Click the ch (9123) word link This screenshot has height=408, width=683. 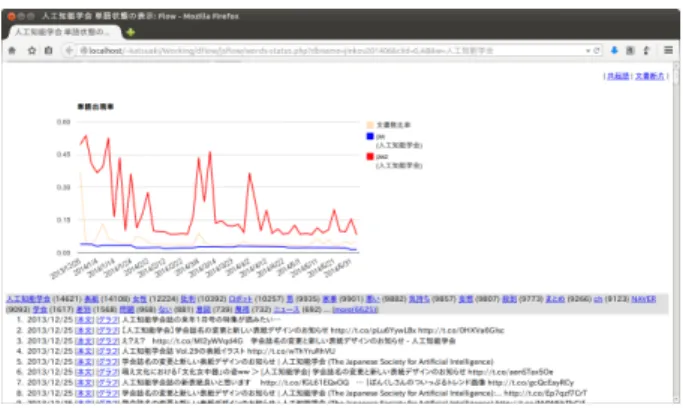tap(598, 299)
